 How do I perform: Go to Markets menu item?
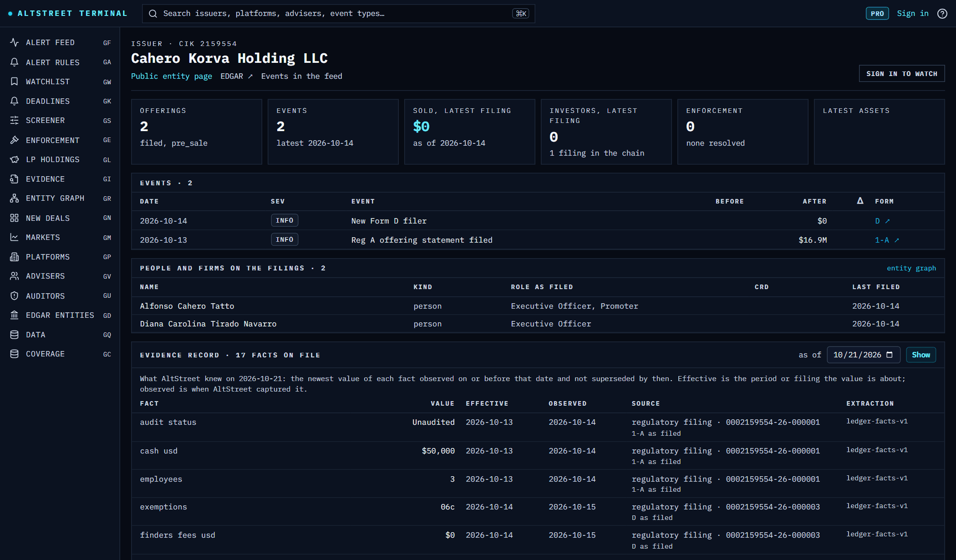tap(61, 237)
